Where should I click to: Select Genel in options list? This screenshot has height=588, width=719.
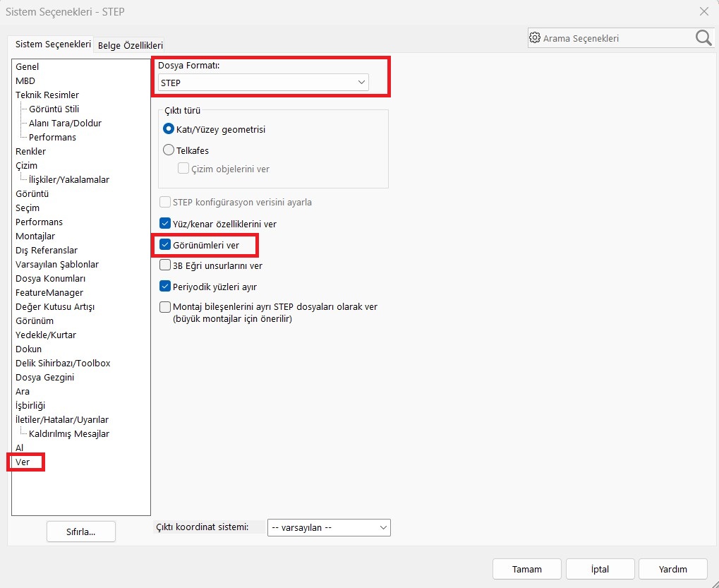pos(27,66)
